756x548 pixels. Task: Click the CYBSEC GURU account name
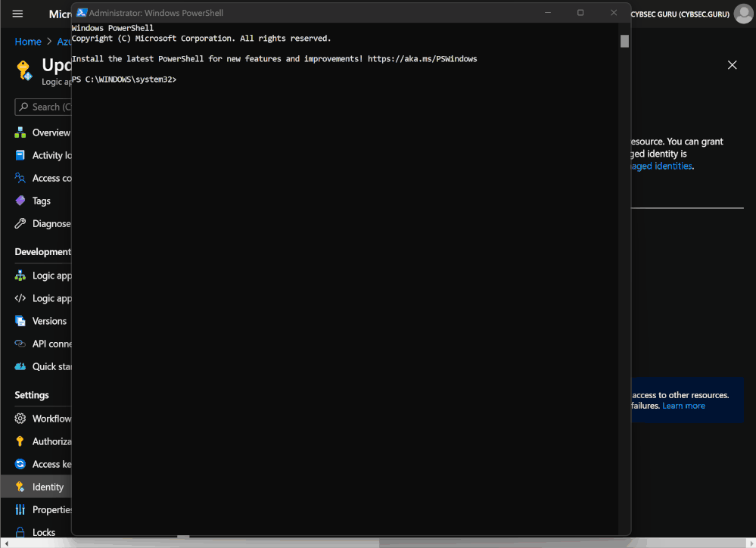click(680, 14)
